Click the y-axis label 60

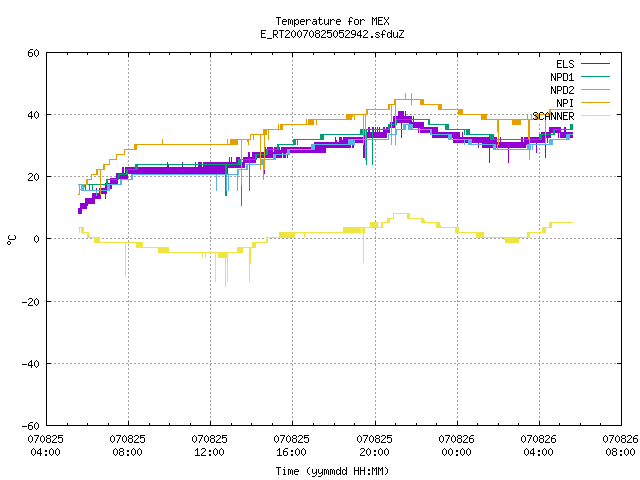coord(33,53)
